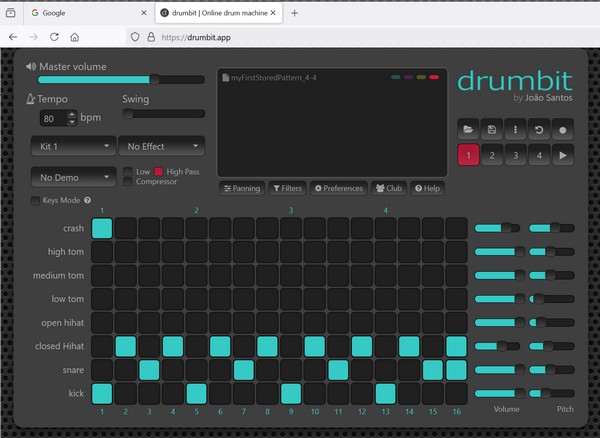Expand the No Demo dropdown

pyautogui.click(x=71, y=177)
